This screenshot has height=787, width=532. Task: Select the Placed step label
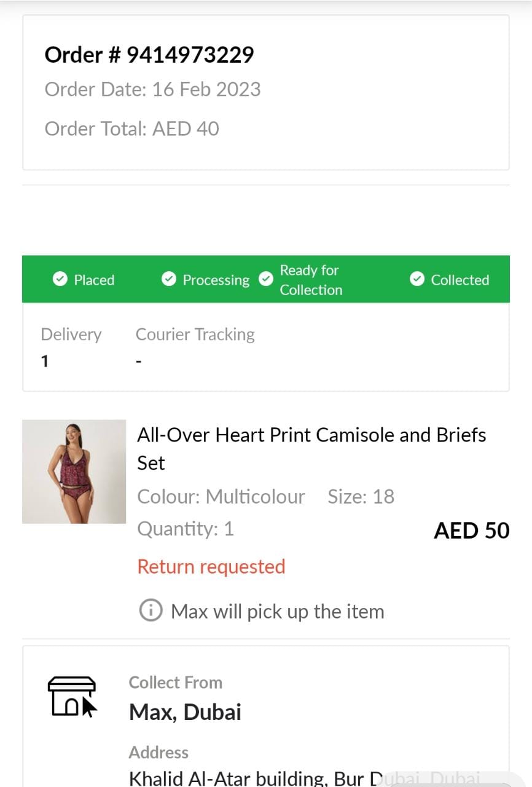click(x=94, y=280)
